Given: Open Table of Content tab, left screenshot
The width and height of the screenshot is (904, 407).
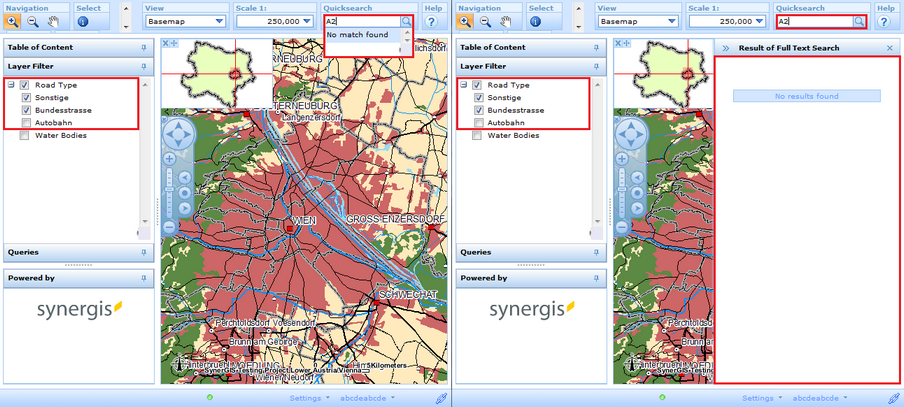Looking at the screenshot, I should pyautogui.click(x=79, y=48).
